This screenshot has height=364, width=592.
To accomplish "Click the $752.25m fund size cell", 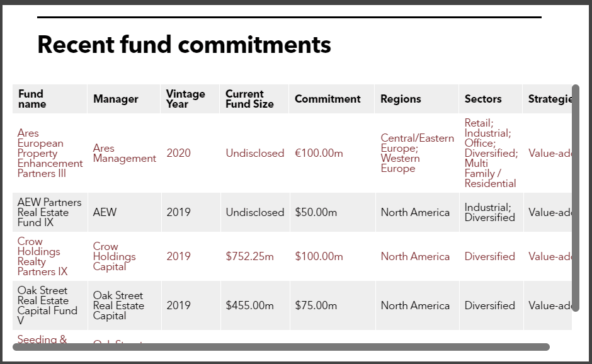I will tap(249, 256).
